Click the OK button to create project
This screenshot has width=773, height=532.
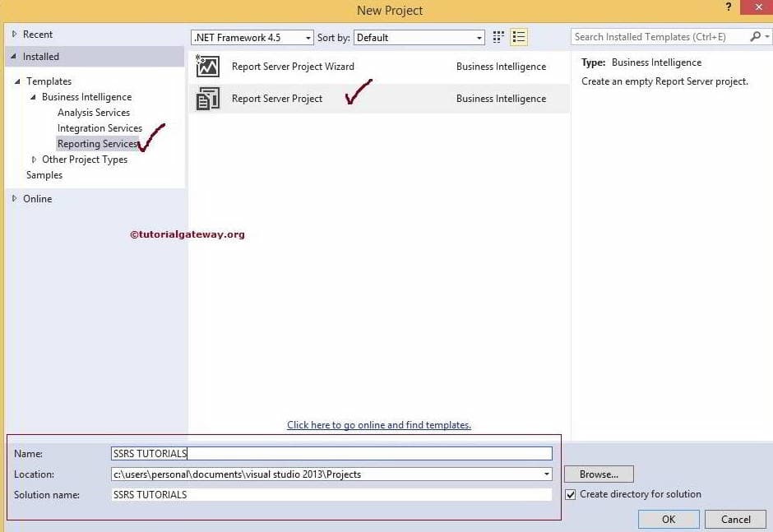click(668, 519)
